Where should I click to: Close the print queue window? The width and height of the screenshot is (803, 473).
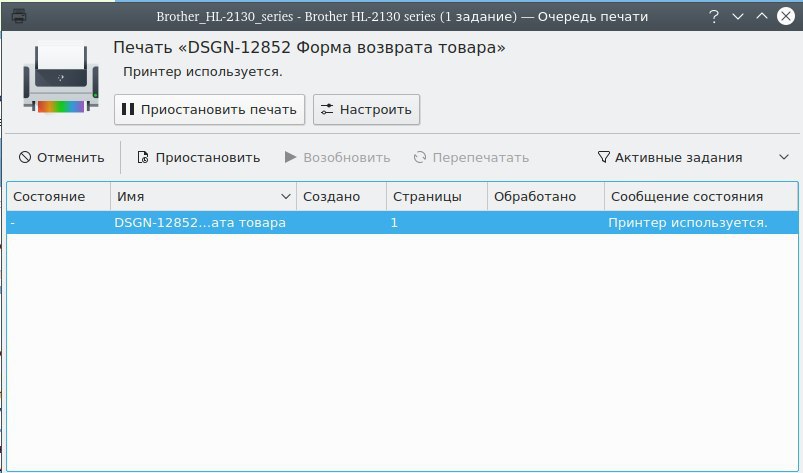coord(786,16)
